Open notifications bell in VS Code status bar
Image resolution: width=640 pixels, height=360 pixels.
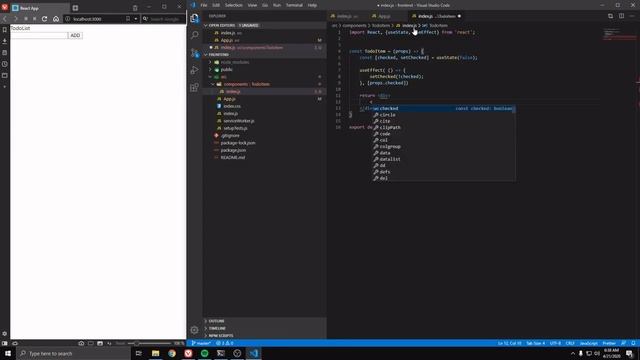coord(633,343)
